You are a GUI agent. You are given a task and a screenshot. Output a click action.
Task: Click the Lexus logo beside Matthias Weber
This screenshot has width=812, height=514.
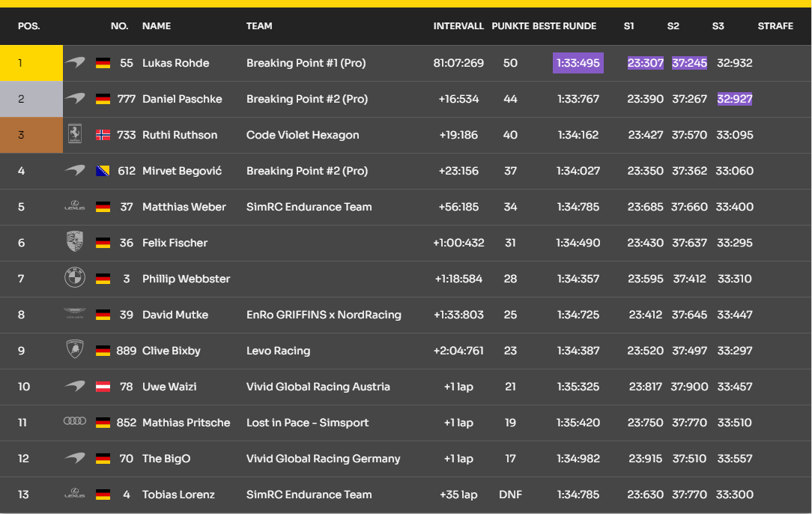coord(75,207)
